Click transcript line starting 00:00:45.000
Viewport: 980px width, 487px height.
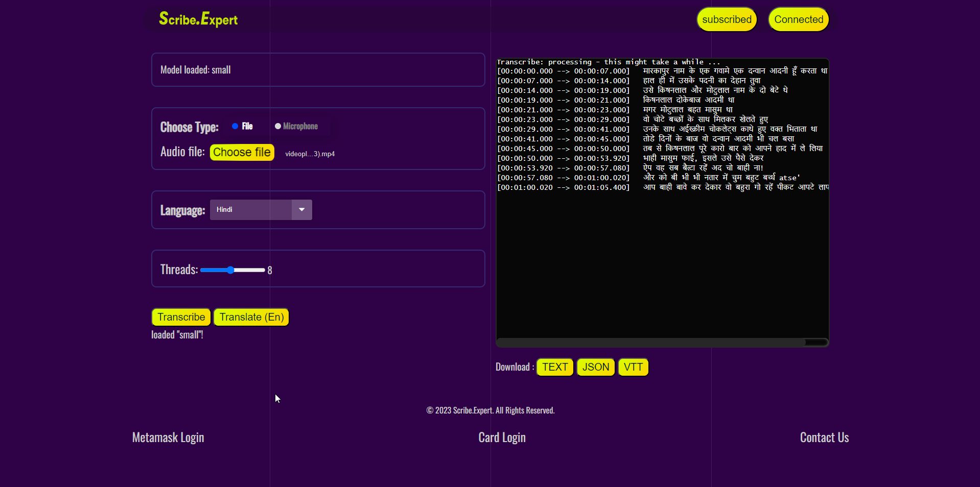[x=660, y=149]
